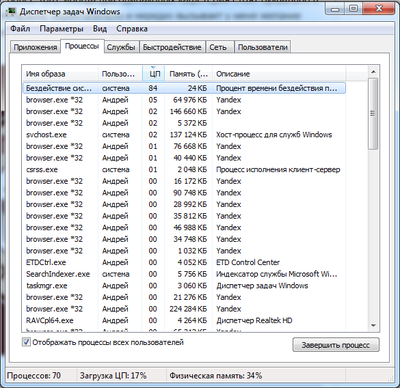Click the Диспетчер Realtek HD description
The height and width of the screenshot is (388, 400).
click(x=254, y=320)
